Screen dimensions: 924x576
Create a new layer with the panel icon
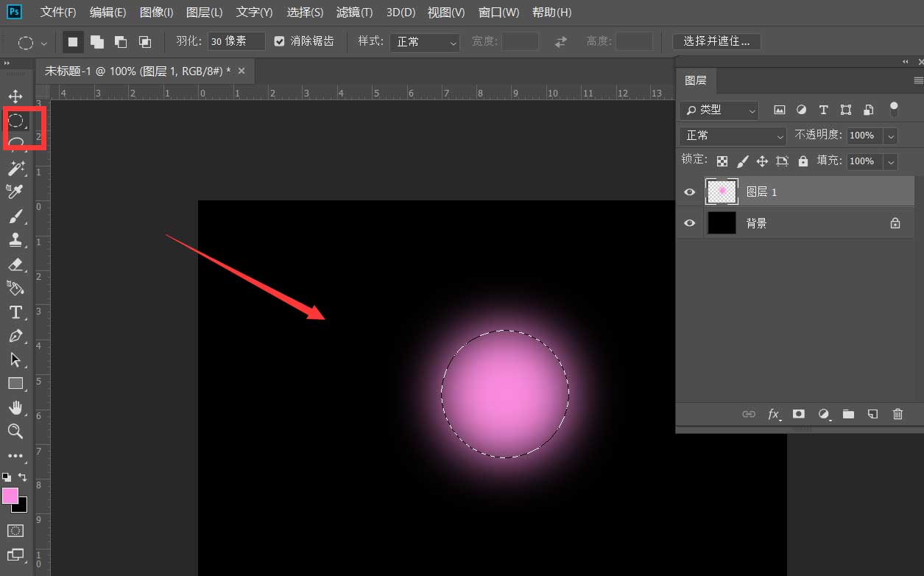872,414
